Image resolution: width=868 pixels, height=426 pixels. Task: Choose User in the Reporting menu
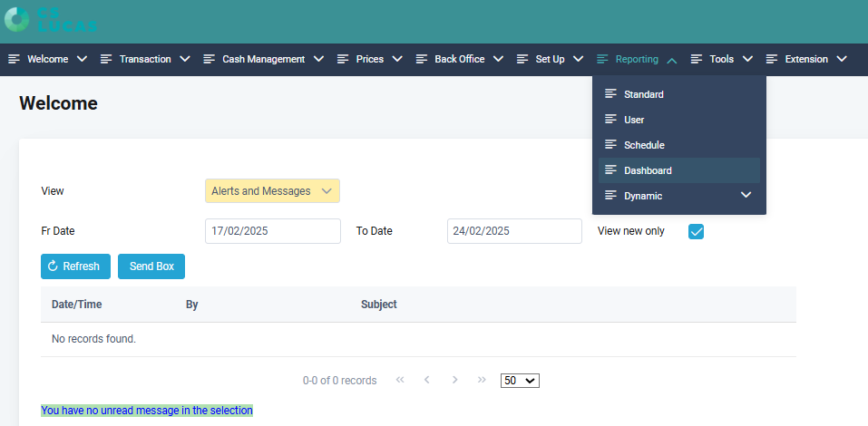(x=633, y=120)
